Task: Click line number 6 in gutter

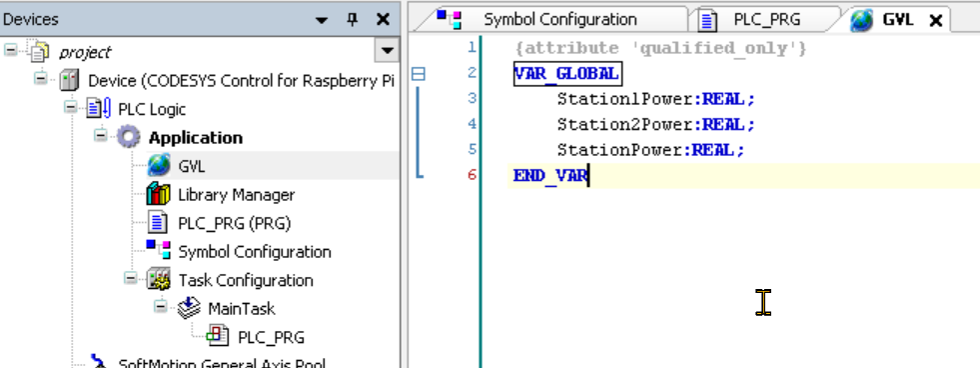Action: coord(472,175)
